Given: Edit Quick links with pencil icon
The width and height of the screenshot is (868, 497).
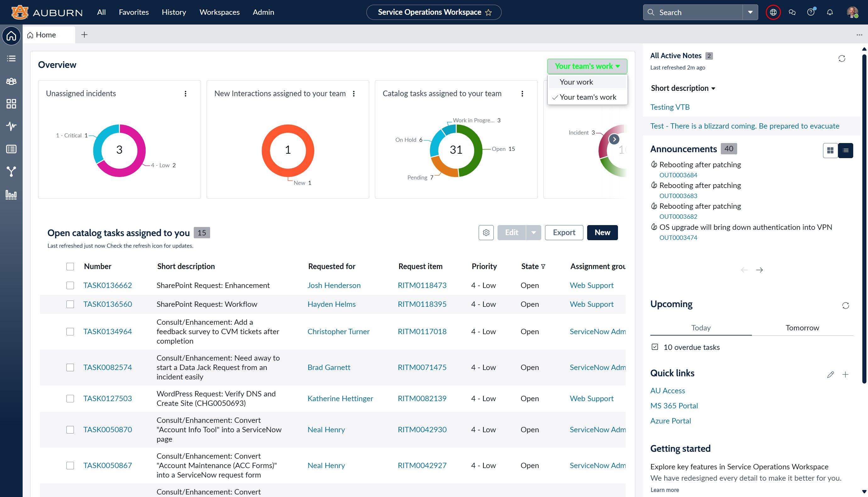Looking at the screenshot, I should (x=831, y=374).
